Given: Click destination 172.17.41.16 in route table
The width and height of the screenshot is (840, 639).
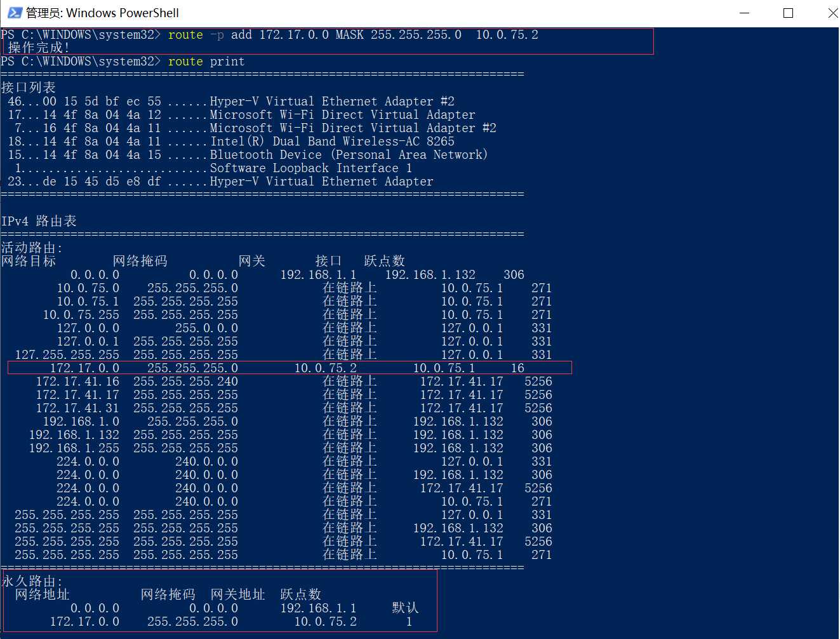Looking at the screenshot, I should (x=77, y=382).
